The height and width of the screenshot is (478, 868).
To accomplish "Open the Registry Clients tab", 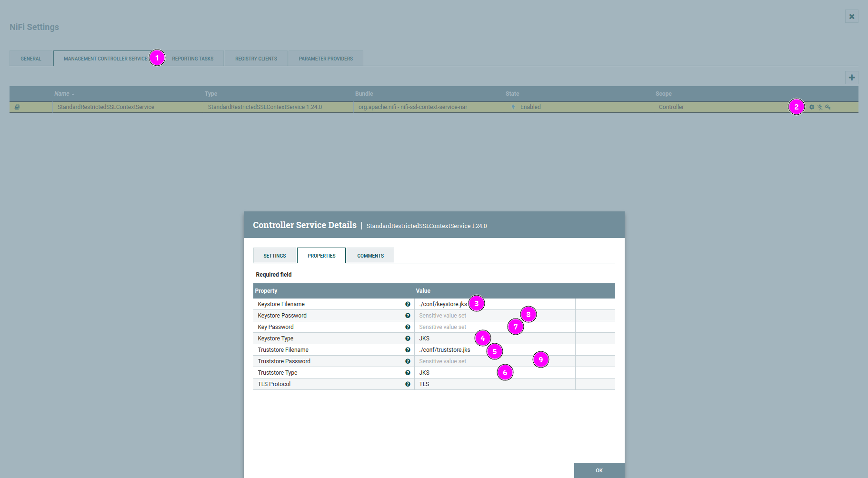I will [256, 59].
